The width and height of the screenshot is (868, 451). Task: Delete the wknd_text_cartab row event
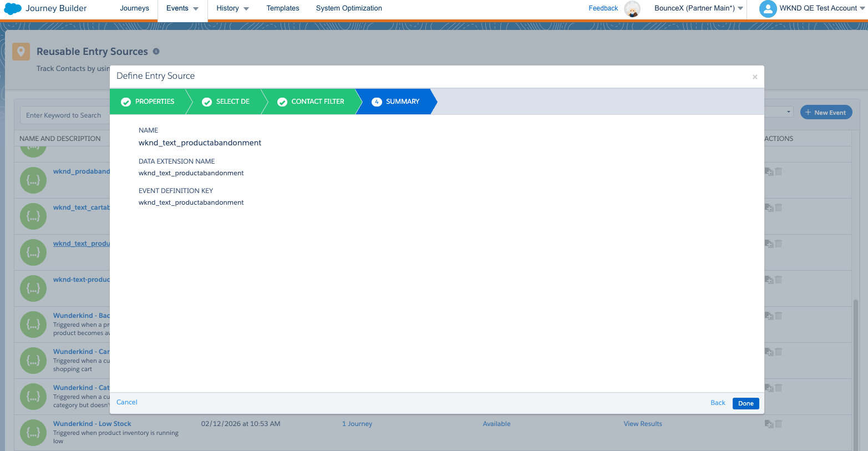(779, 207)
